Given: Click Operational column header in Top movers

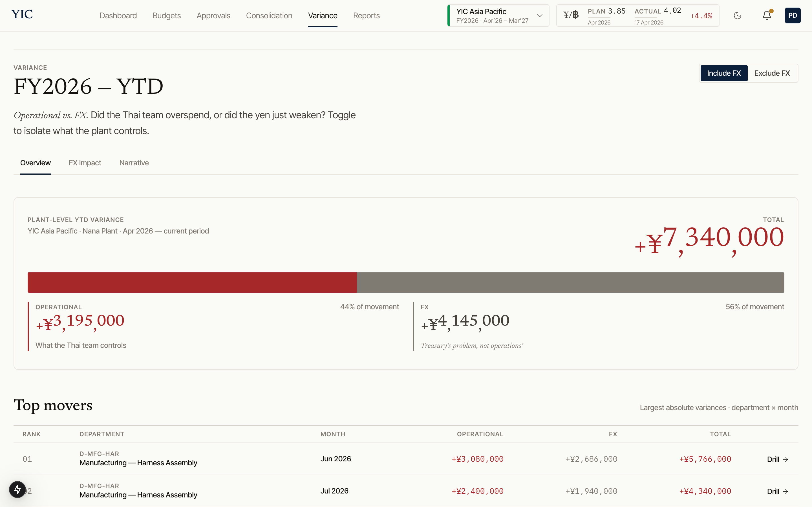Looking at the screenshot, I should (480, 434).
